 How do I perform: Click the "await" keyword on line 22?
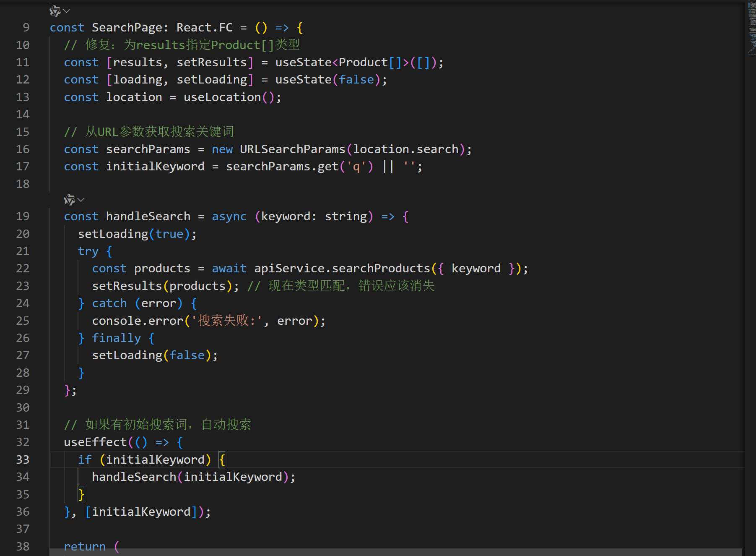tap(229, 269)
